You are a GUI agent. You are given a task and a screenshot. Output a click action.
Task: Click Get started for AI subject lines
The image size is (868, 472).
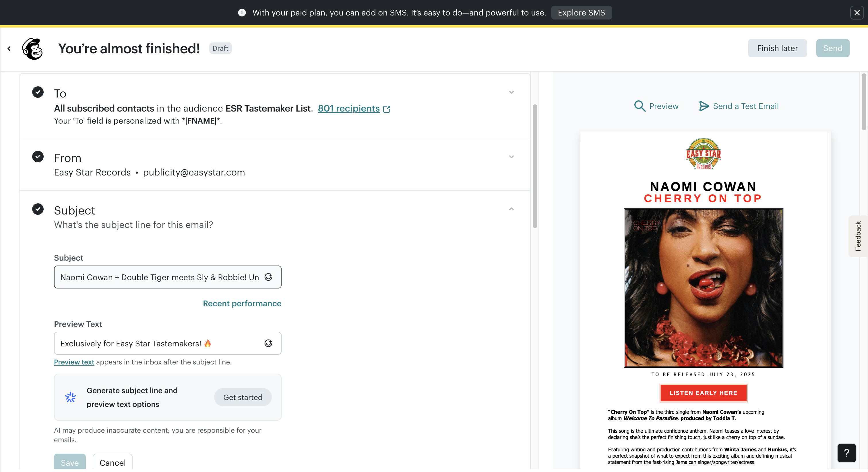click(x=243, y=397)
